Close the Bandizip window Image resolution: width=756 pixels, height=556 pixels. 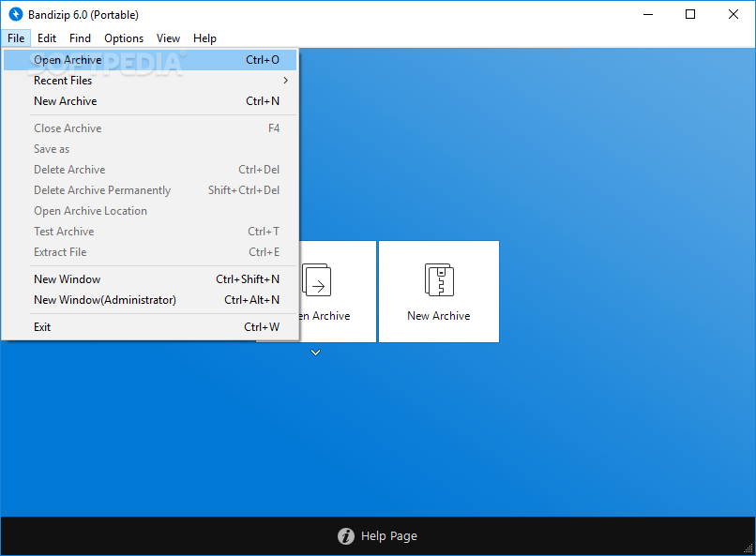click(733, 14)
